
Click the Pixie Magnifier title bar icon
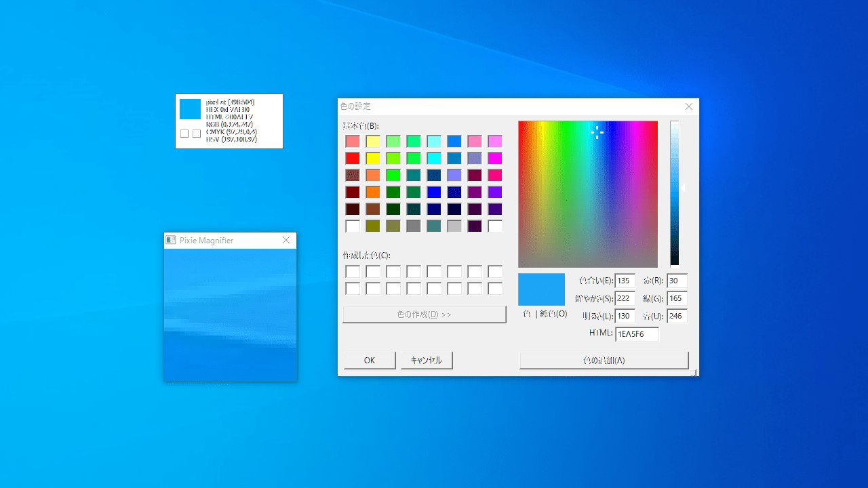(171, 240)
